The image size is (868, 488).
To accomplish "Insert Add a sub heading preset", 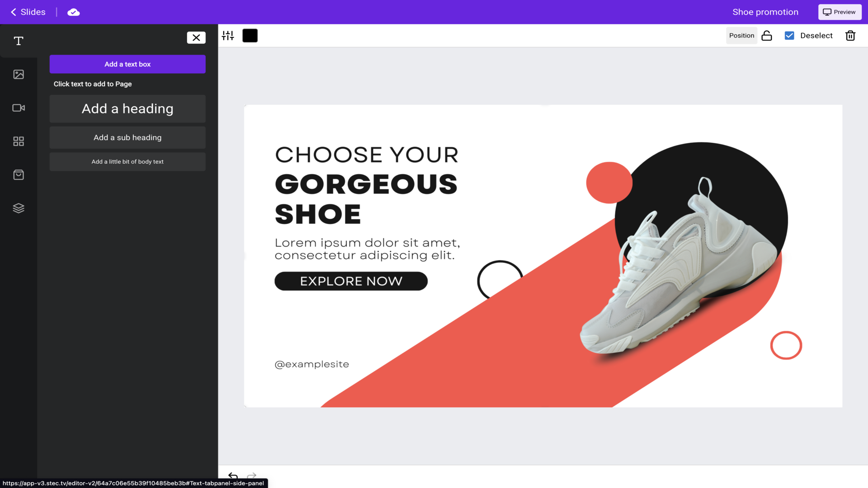I will pos(127,138).
